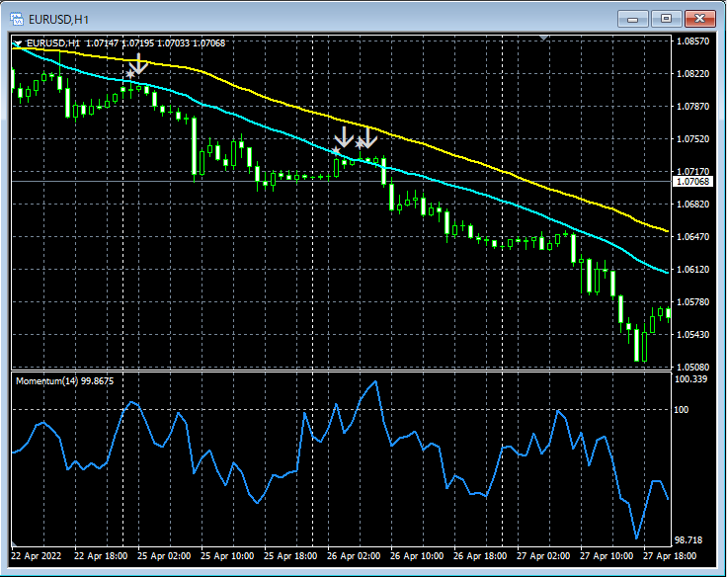The height and width of the screenshot is (577, 728).
Task: Click the 1.08570 price scale label
Action: (x=693, y=41)
